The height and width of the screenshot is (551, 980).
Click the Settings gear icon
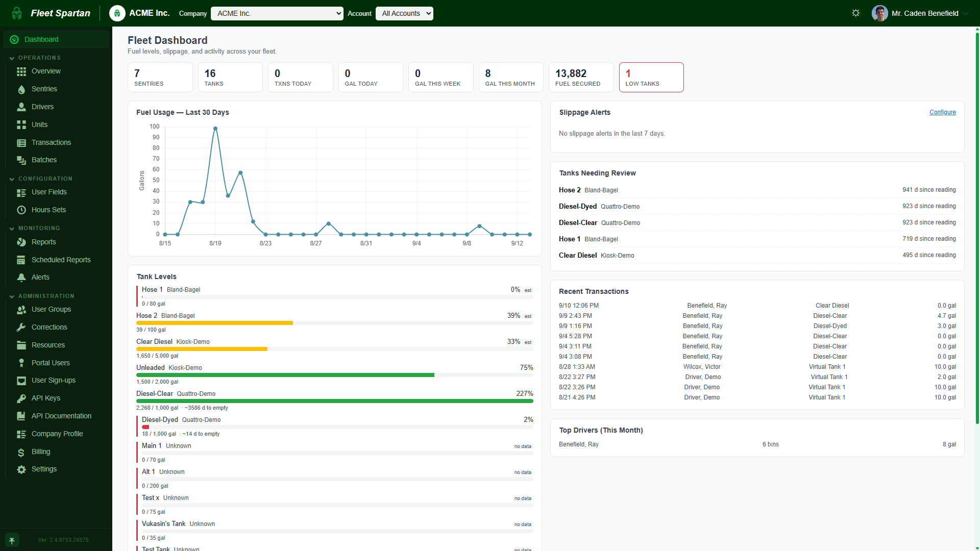pos(21,469)
